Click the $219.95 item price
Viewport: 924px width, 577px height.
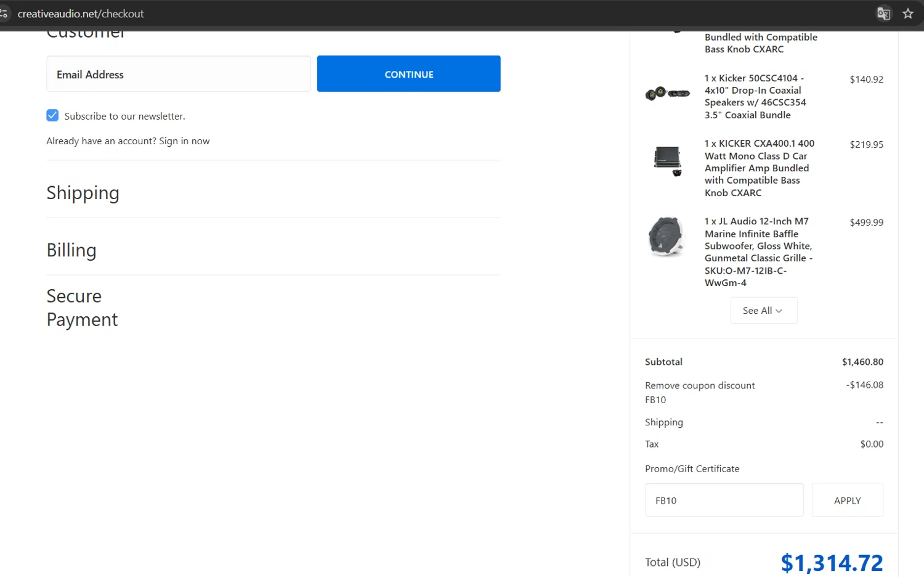[x=866, y=145]
